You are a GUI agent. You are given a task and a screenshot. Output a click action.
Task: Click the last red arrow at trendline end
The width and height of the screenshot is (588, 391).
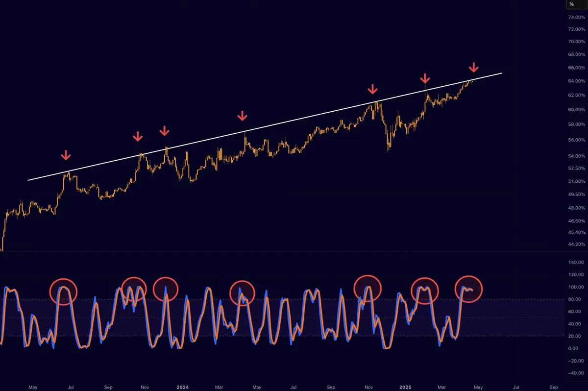point(473,67)
